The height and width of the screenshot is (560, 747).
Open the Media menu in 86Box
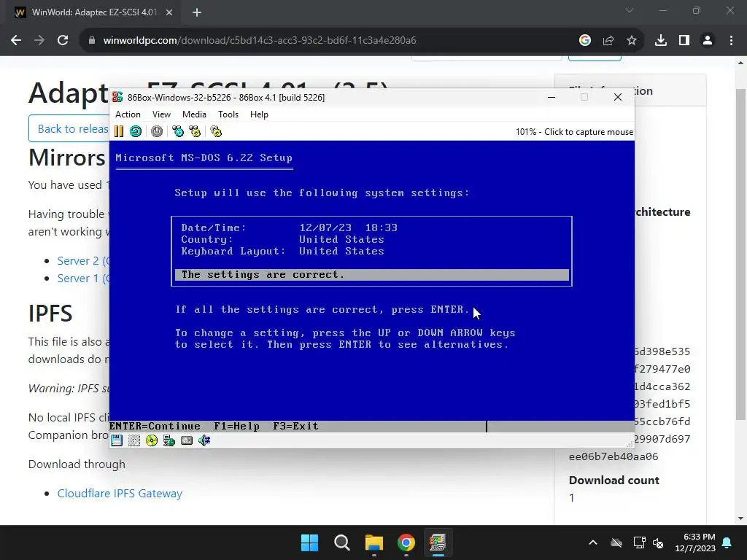[x=194, y=114]
